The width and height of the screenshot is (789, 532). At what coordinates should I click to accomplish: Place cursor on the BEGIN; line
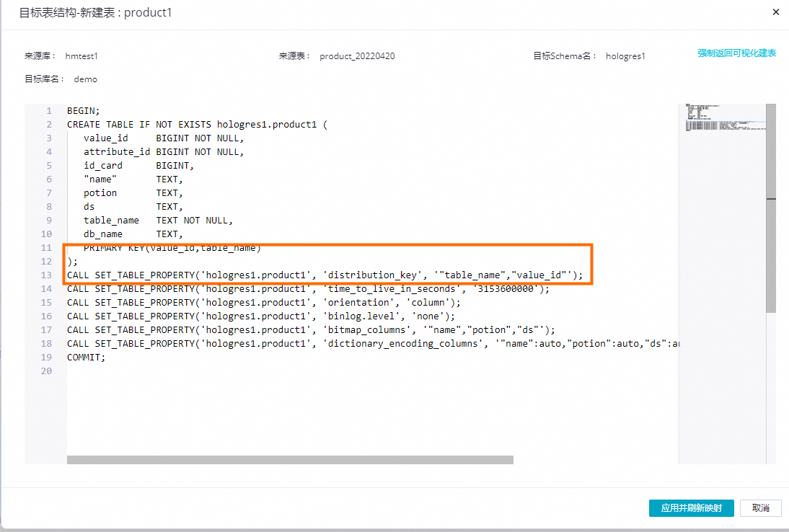tap(84, 110)
